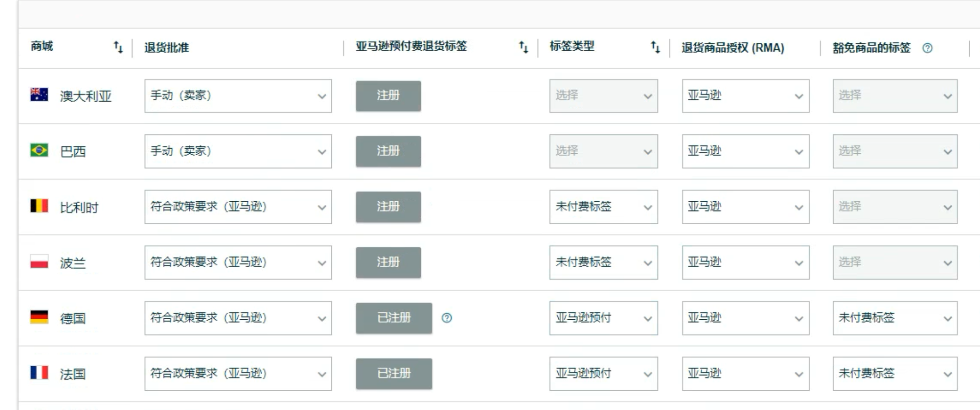The image size is (980, 410).
Task: Click the Australia flag icon
Action: 39,95
